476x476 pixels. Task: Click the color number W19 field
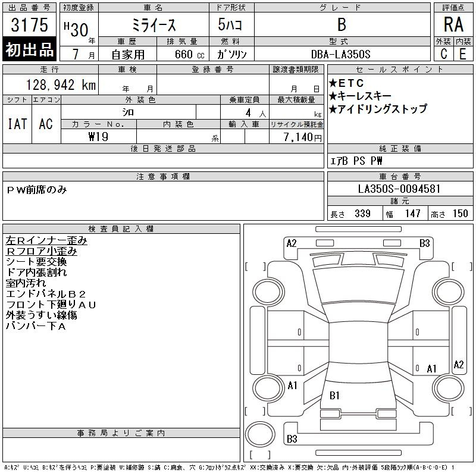pos(98,137)
